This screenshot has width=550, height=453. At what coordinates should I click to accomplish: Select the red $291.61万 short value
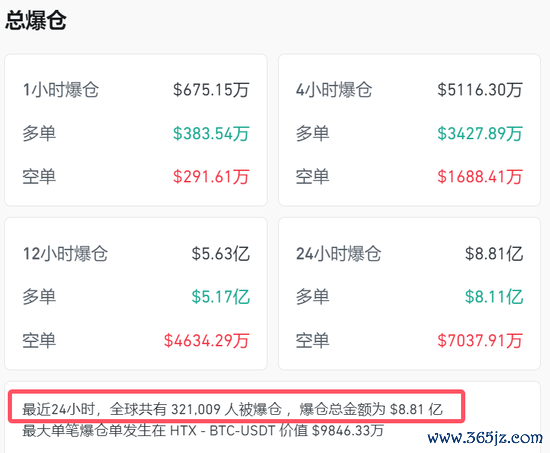click(211, 176)
